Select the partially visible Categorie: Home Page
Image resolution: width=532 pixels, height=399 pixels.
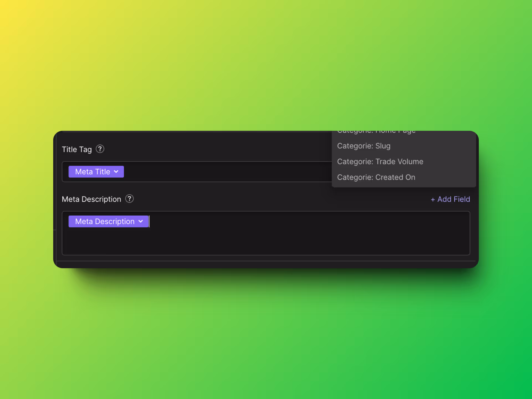[376, 132]
